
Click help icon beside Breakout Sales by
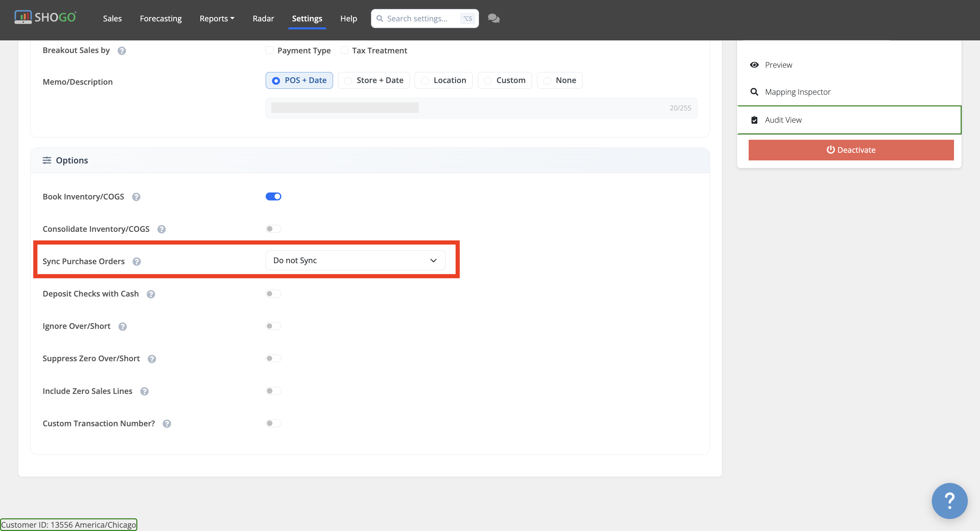(x=122, y=51)
